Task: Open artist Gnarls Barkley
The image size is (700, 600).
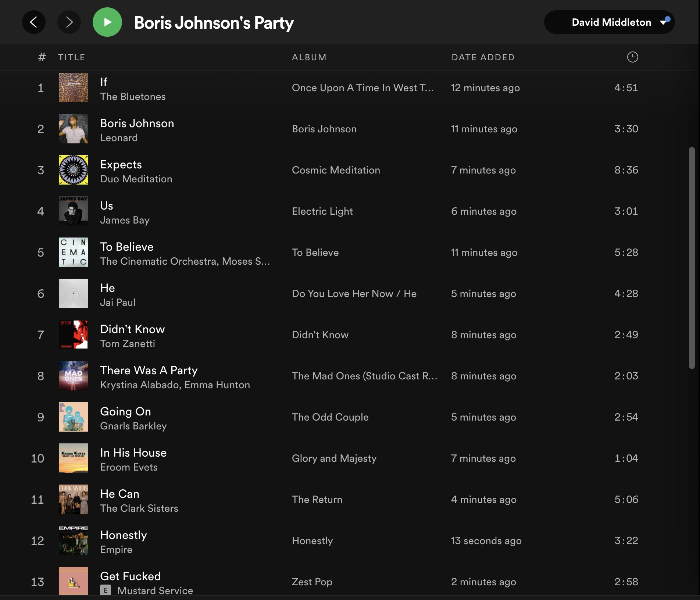Action: click(x=133, y=426)
